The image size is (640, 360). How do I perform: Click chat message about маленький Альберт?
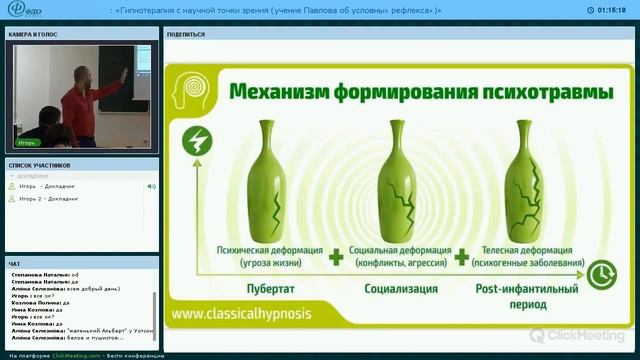[82, 331]
